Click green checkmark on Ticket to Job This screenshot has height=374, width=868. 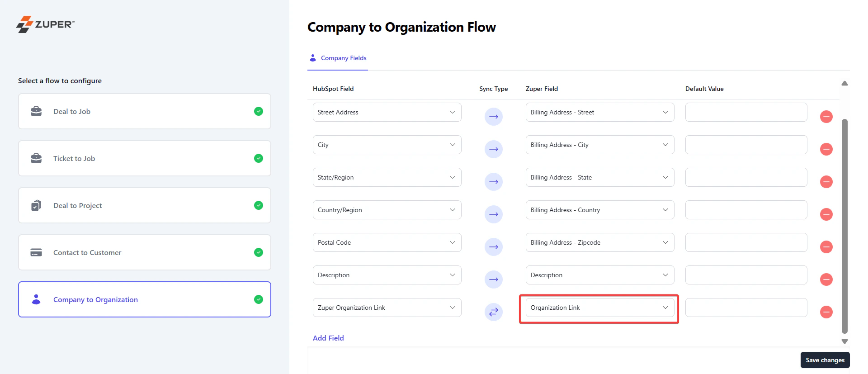tap(259, 158)
